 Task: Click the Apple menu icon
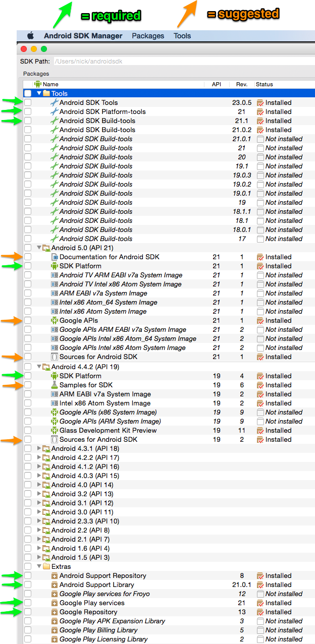30,36
